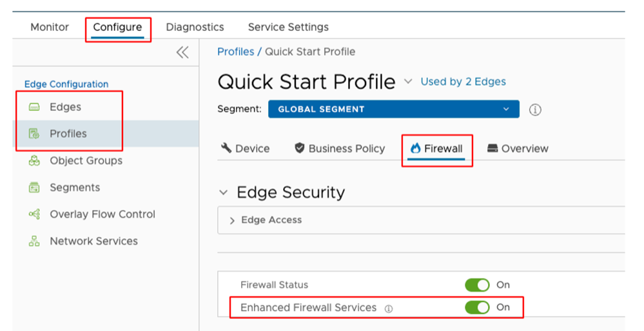Click the Edges icon in sidebar
Viewport: 644px width, 331px height.
tap(34, 107)
